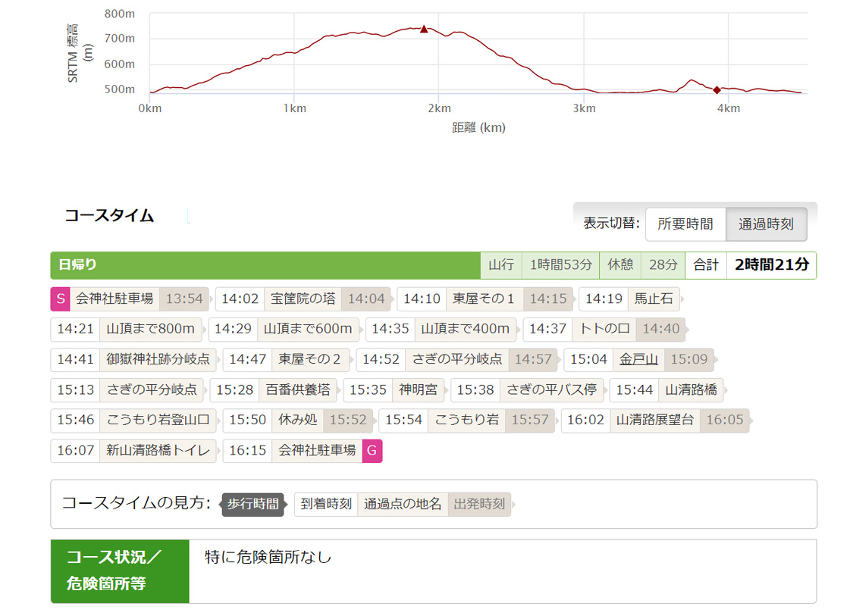
Task: Click the diamond marker on elevation chart
Action: tap(717, 89)
